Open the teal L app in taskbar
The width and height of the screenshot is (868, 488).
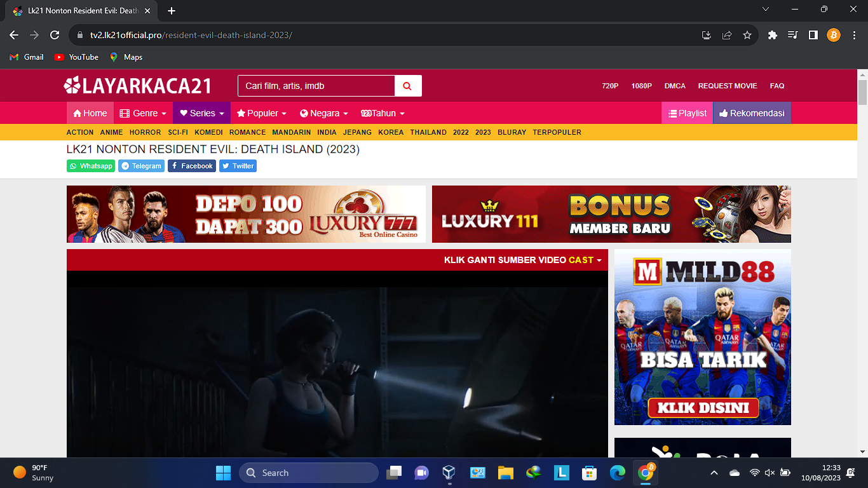pos(561,473)
